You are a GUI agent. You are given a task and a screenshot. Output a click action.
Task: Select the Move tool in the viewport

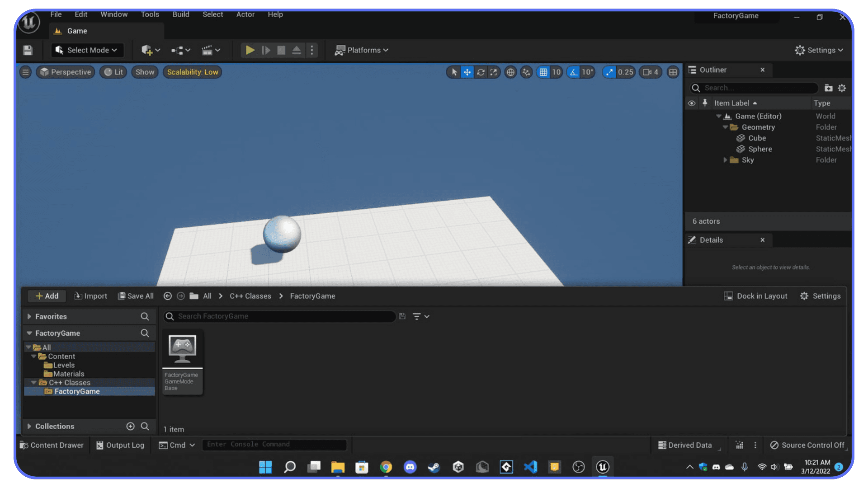click(x=467, y=72)
